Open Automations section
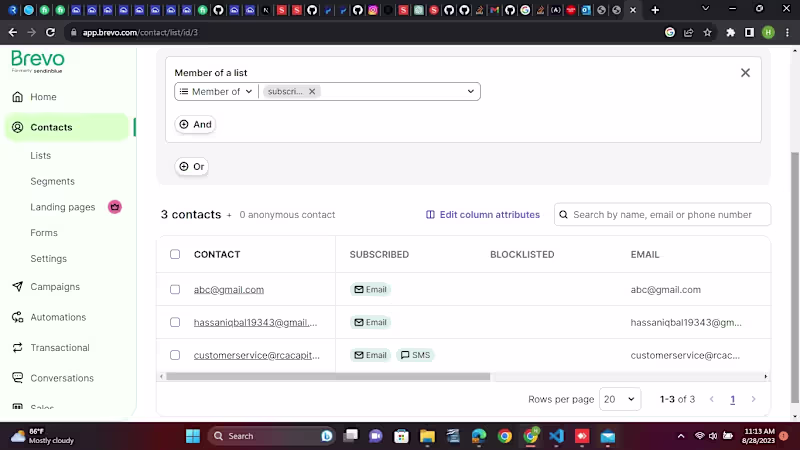Viewport: 800px width, 450px height. coord(58,317)
